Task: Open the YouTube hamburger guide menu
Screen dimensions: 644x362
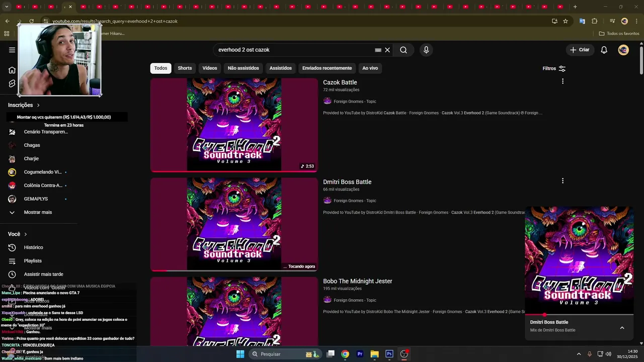Action: pyautogui.click(x=12, y=50)
